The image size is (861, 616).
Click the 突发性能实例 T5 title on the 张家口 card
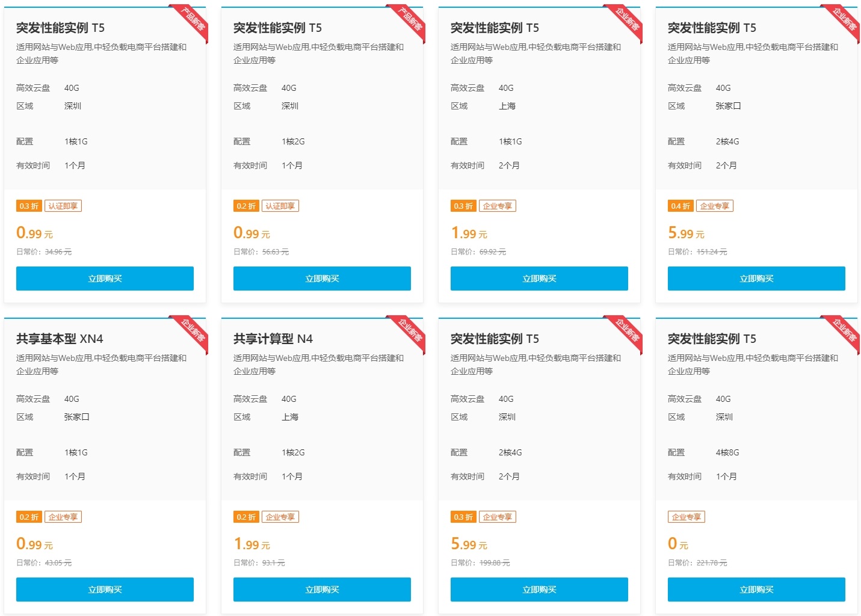coord(712,28)
